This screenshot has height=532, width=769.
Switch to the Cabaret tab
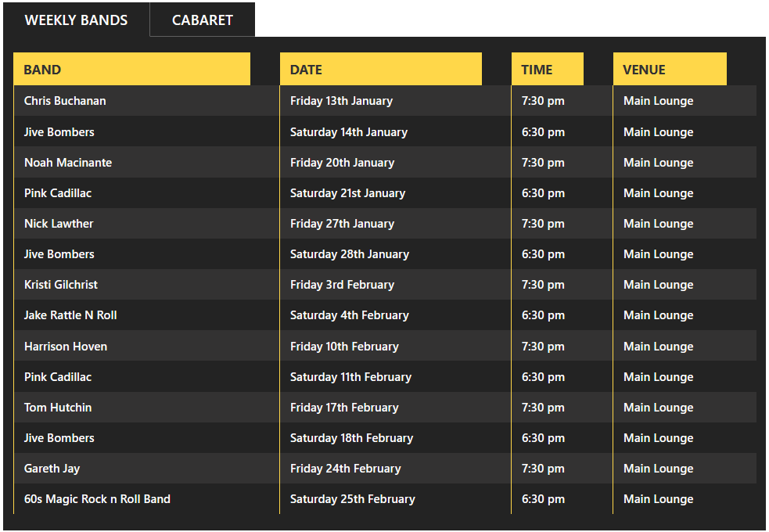coord(202,20)
